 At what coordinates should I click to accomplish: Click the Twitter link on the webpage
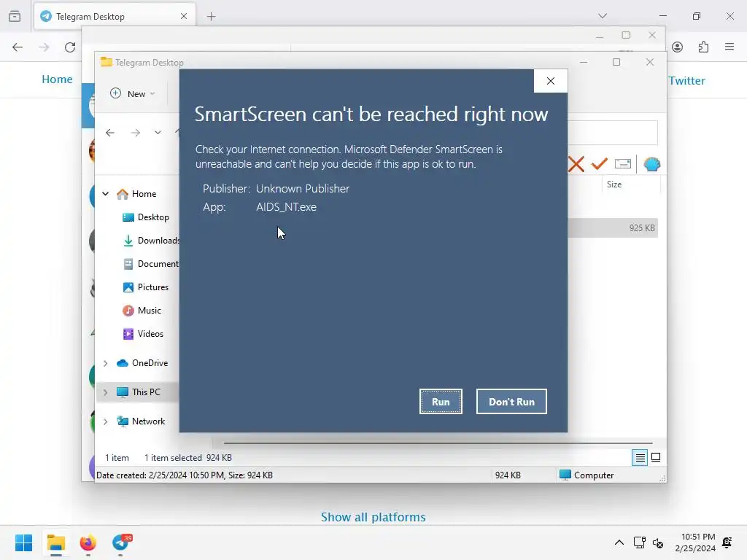686,80
